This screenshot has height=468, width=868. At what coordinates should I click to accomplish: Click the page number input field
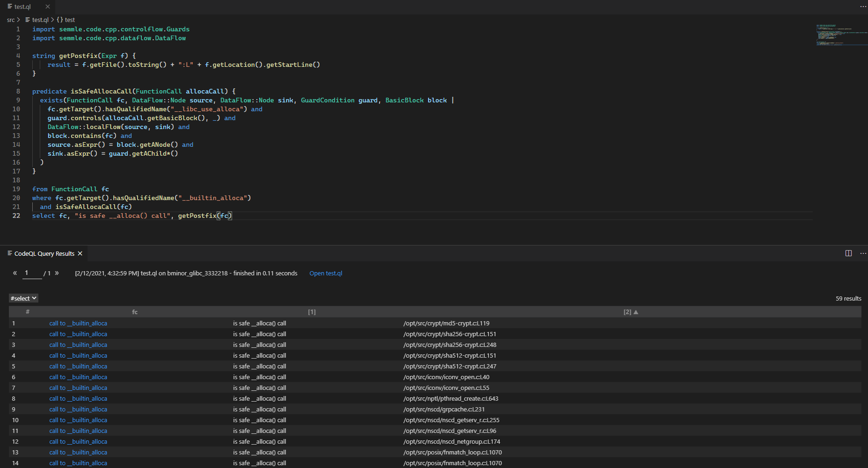(32, 273)
